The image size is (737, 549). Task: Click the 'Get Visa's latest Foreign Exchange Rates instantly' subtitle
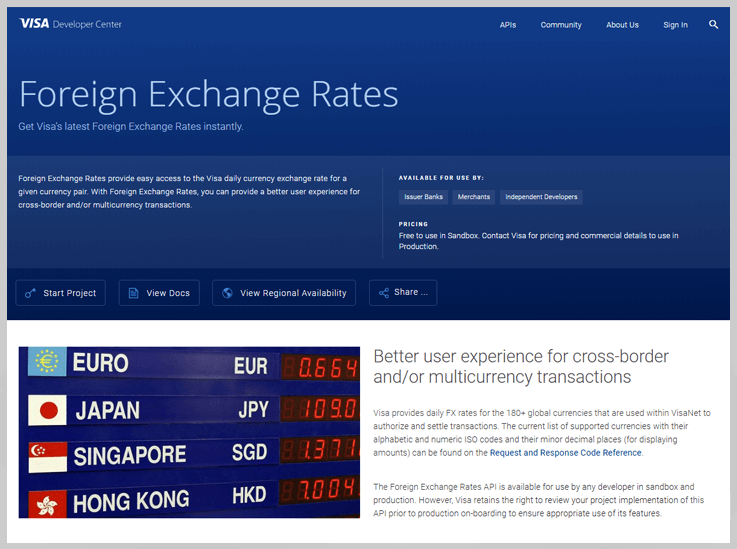(131, 126)
